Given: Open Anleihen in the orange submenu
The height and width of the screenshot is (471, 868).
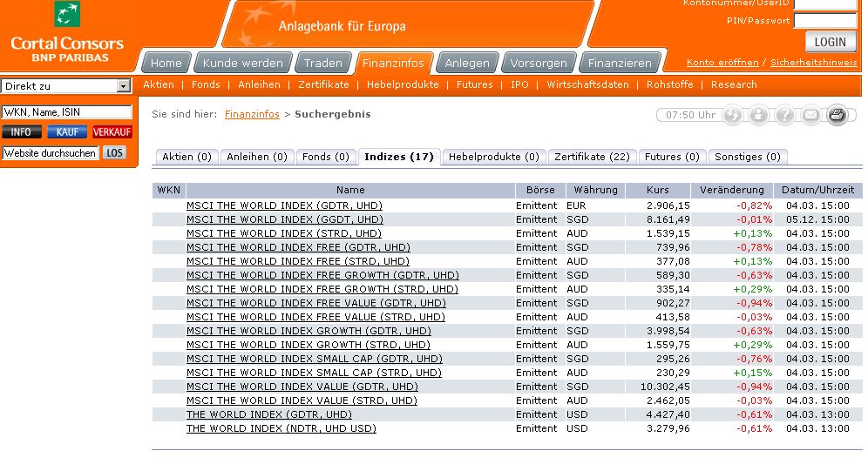Looking at the screenshot, I should coord(259,84).
